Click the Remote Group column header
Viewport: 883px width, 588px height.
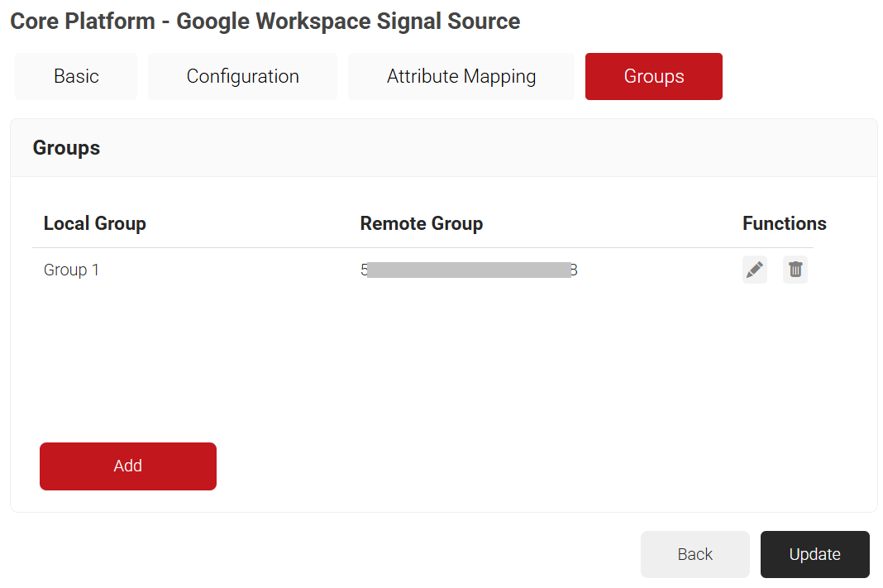click(421, 223)
